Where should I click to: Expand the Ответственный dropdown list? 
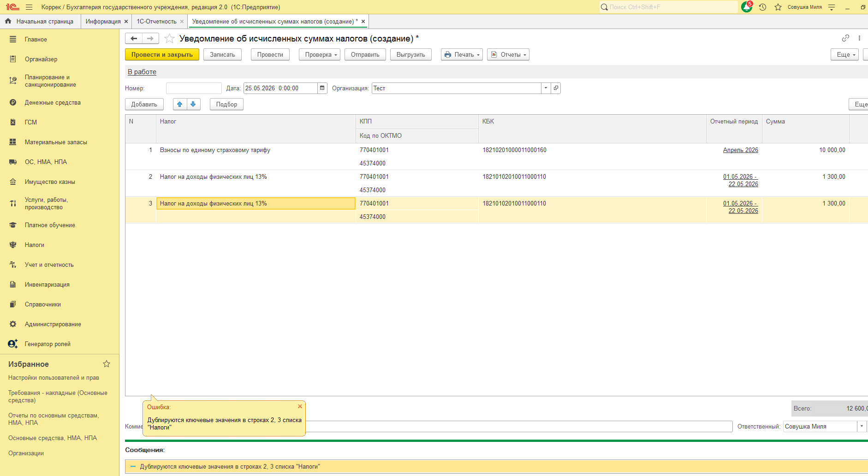pyautogui.click(x=862, y=426)
